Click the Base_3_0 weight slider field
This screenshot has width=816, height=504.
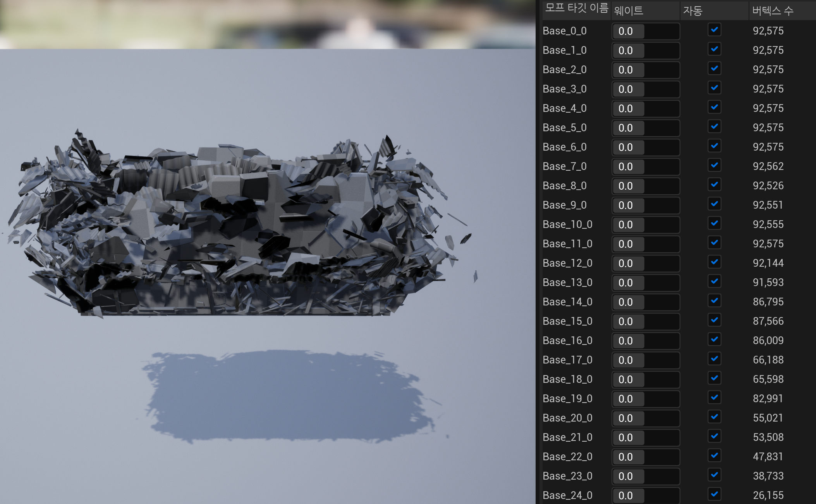(646, 89)
